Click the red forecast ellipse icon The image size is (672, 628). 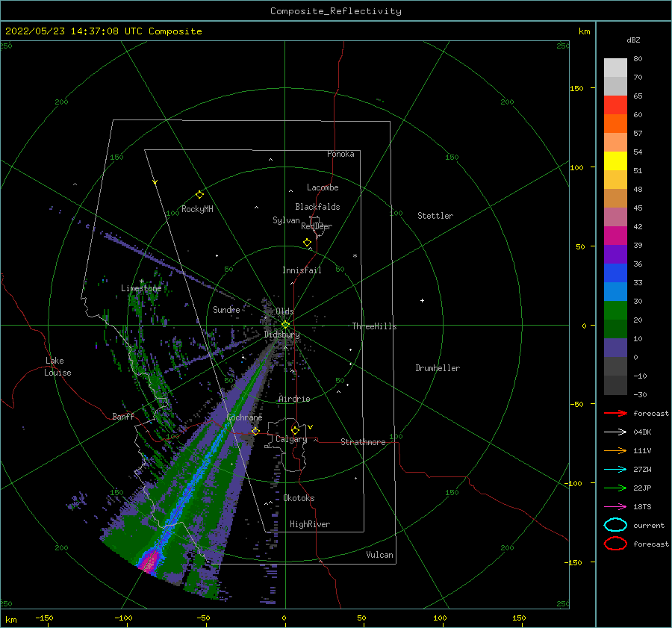click(x=615, y=544)
